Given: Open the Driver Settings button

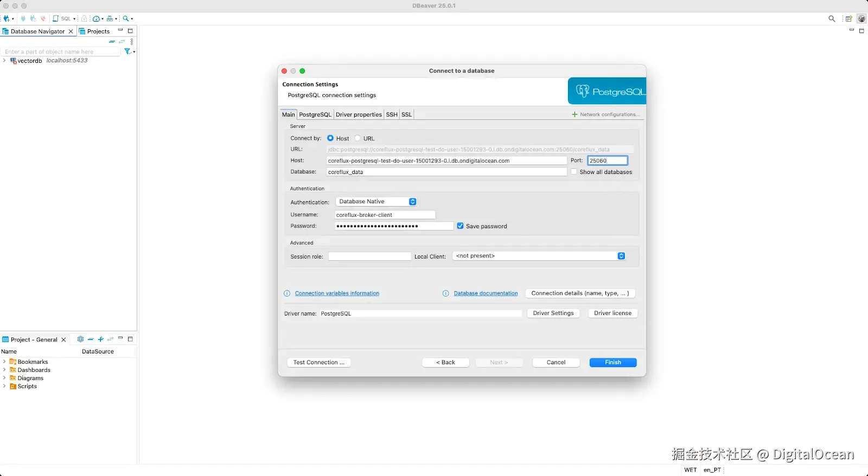Looking at the screenshot, I should (553, 313).
